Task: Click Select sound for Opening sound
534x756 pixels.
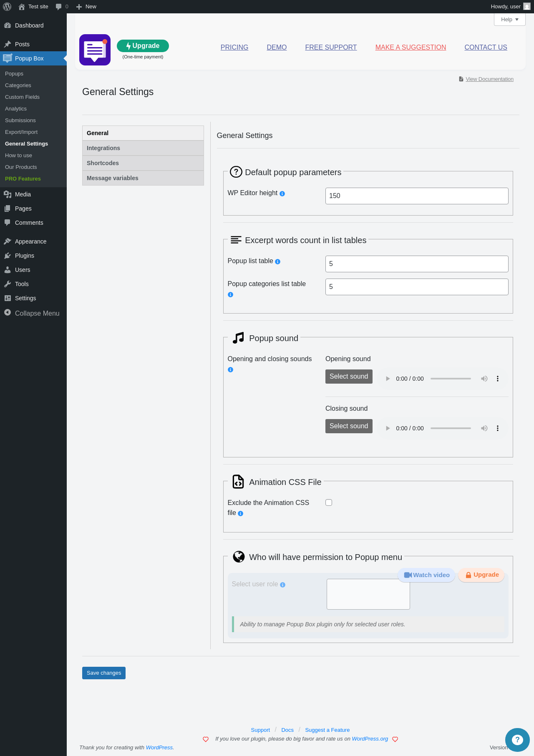Action: pyautogui.click(x=349, y=377)
